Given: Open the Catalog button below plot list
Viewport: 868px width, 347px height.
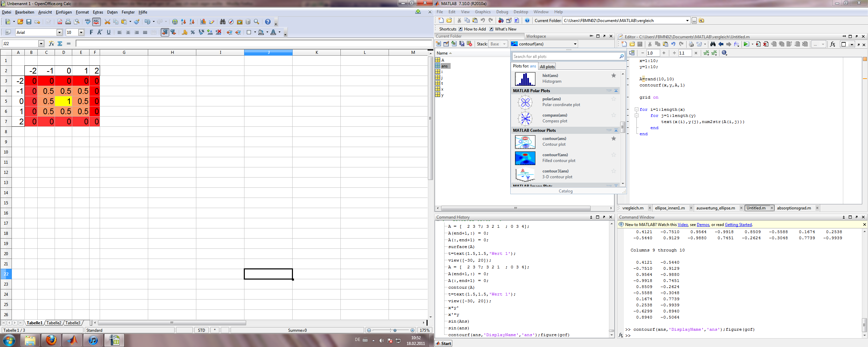Looking at the screenshot, I should pos(566,191).
